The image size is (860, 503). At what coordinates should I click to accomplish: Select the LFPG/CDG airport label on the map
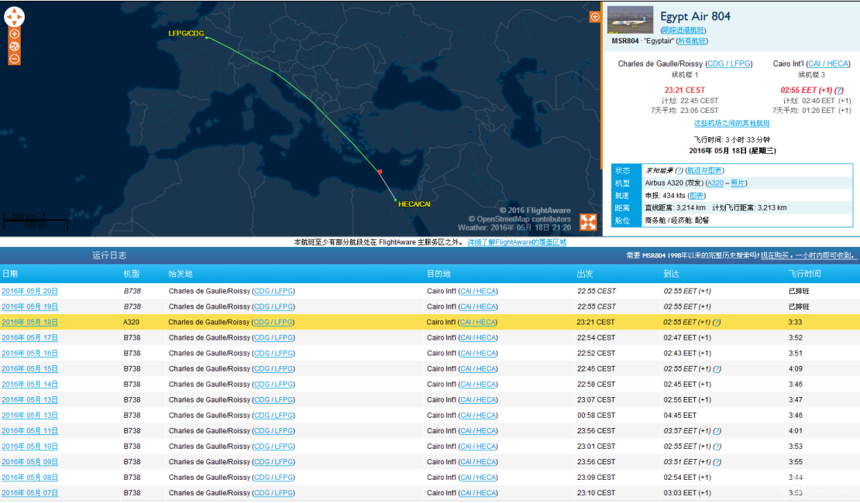[x=186, y=33]
